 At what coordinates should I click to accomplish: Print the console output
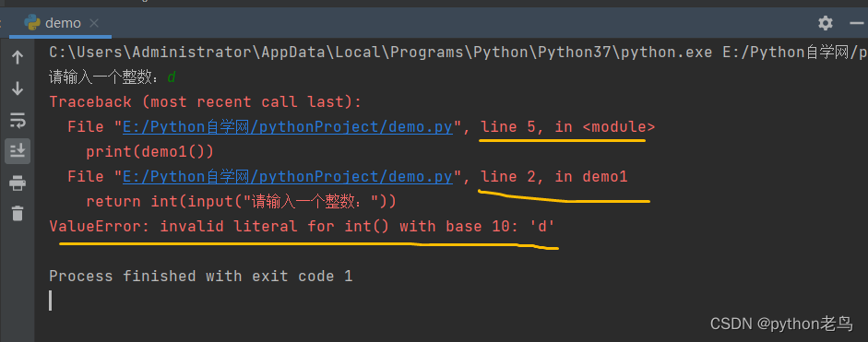point(18,183)
